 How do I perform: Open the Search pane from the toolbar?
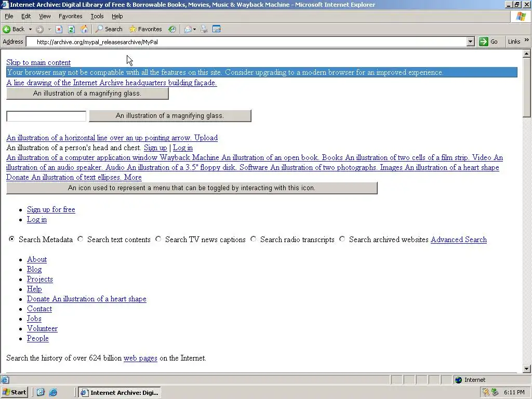coord(109,29)
